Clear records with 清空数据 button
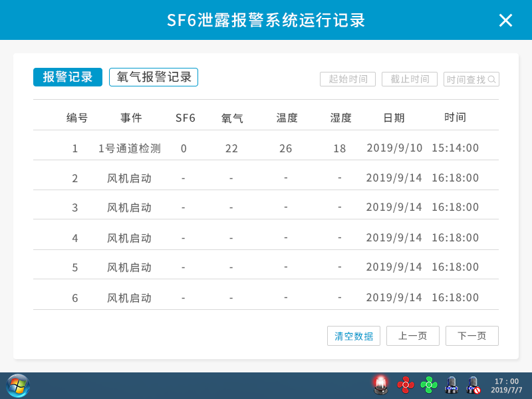Image resolution: width=532 pixels, height=399 pixels. coord(354,336)
